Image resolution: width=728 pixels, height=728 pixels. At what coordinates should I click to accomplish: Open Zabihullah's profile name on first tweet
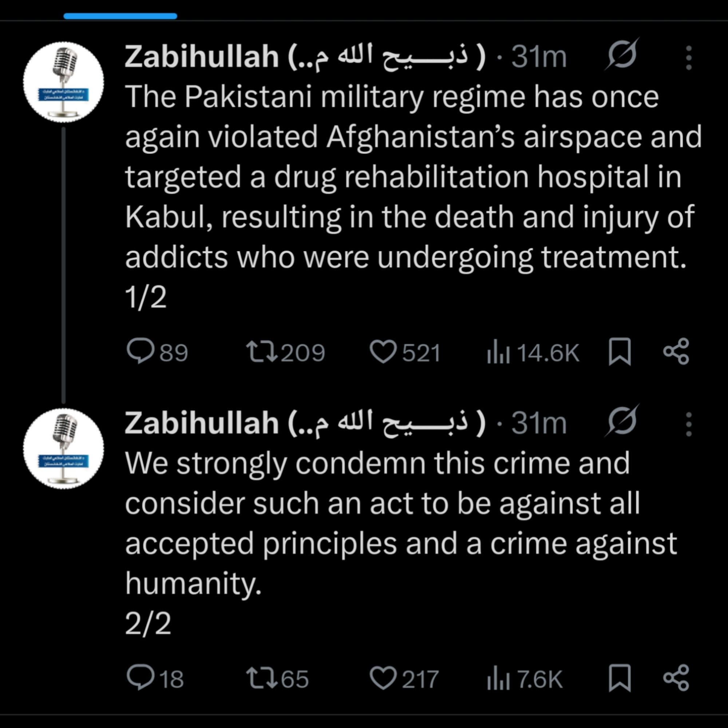click(201, 57)
